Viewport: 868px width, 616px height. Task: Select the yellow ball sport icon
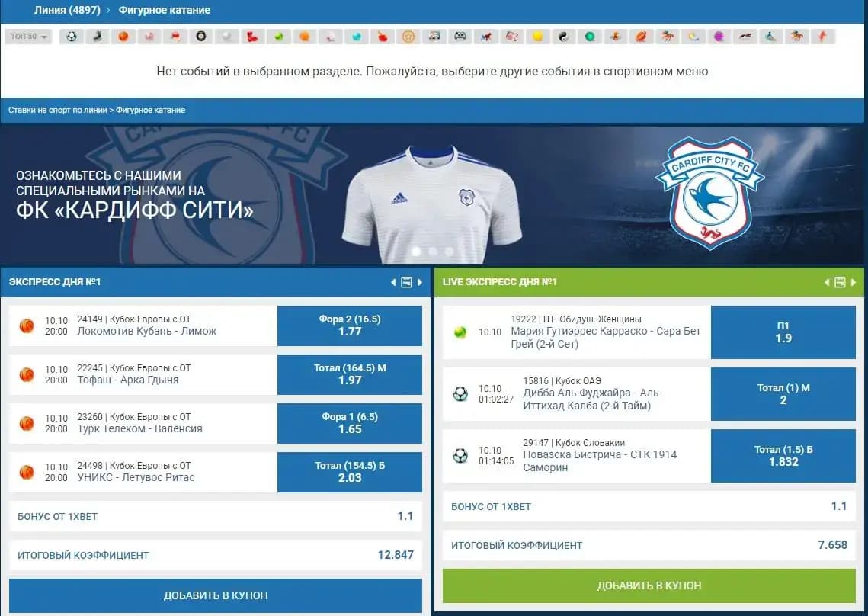coord(537,37)
